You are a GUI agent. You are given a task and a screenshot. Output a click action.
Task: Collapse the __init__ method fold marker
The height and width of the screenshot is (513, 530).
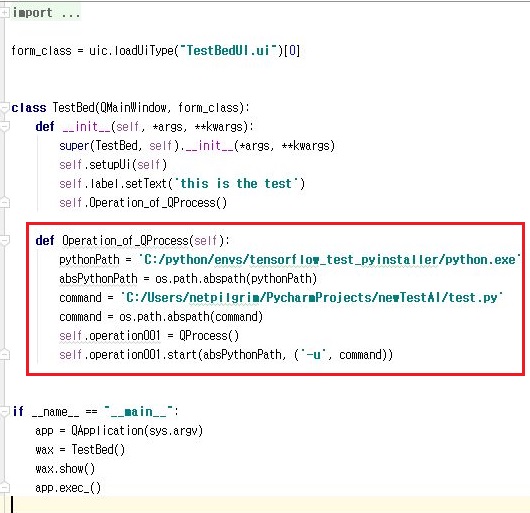click(4, 127)
